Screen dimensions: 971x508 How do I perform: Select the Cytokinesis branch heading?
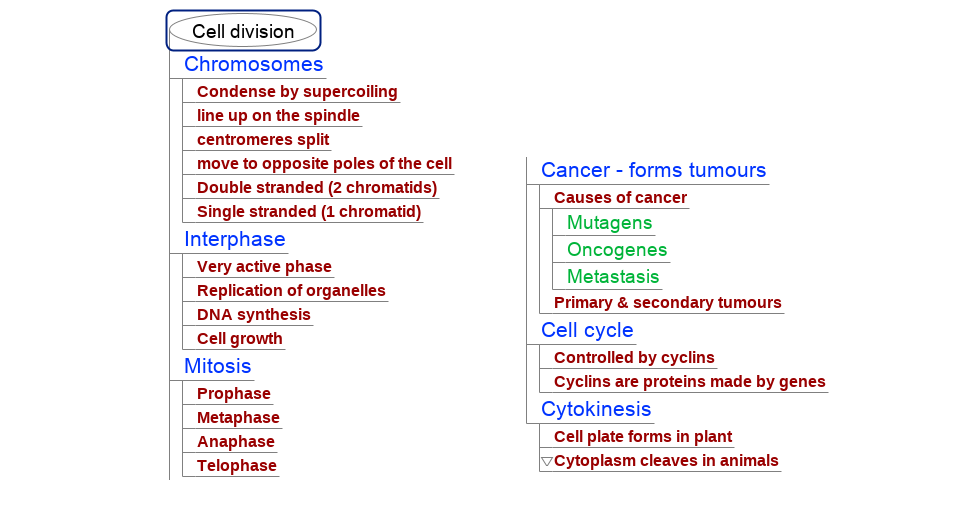click(596, 409)
